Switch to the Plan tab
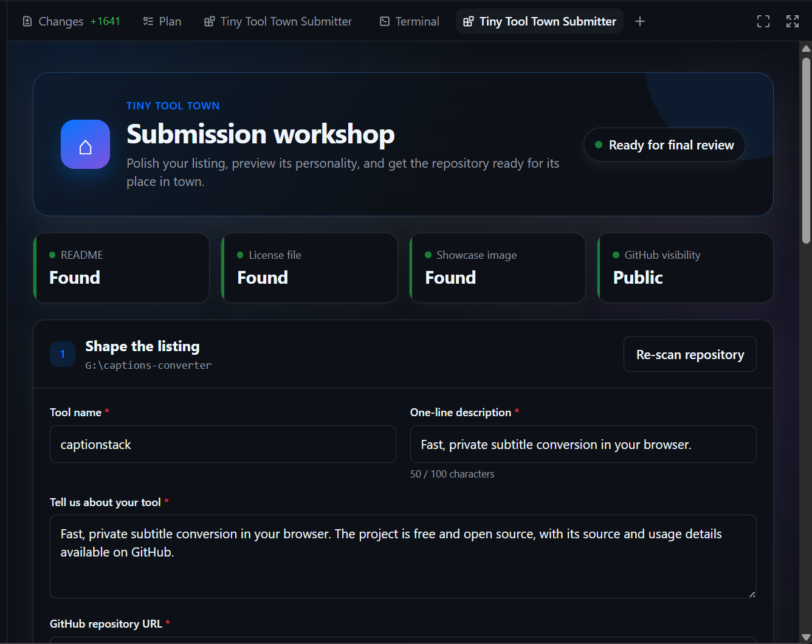The image size is (812, 644). (162, 21)
